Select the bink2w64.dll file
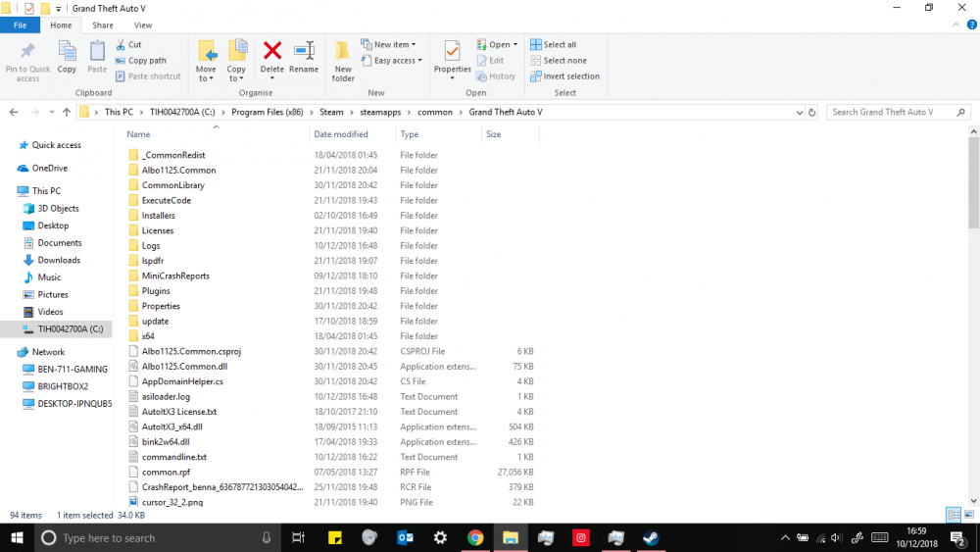 click(x=165, y=442)
